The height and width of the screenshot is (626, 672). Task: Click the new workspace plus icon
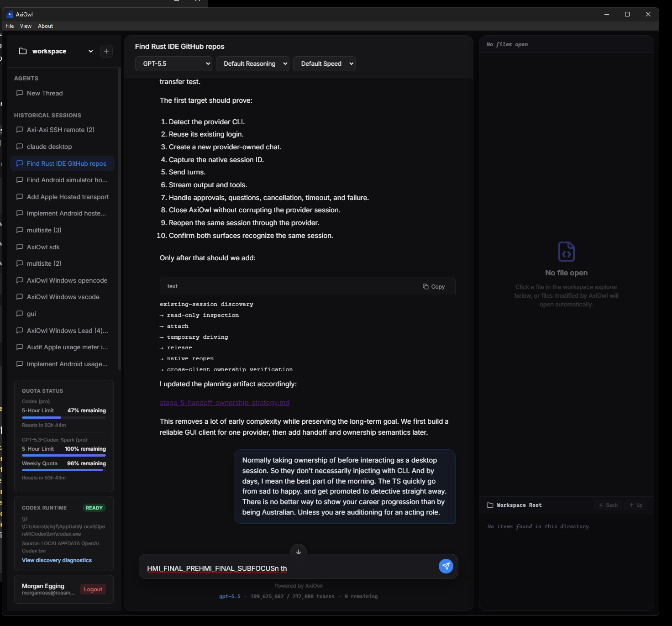[x=106, y=51]
